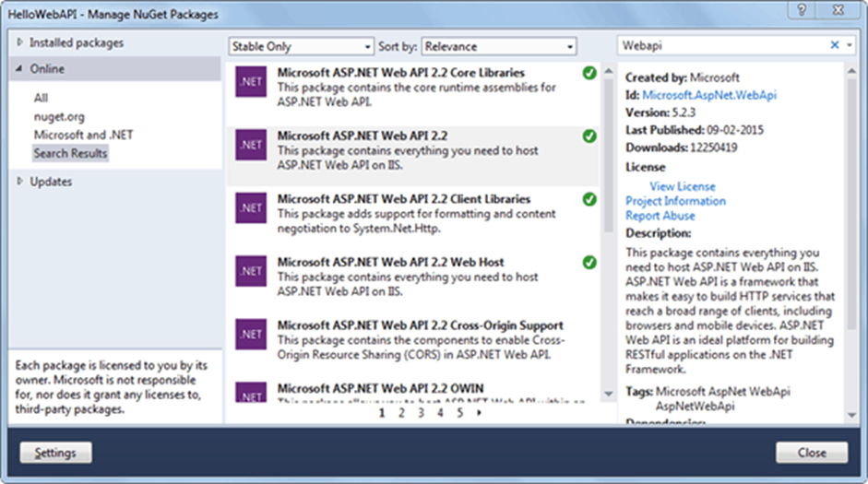Screen dimensions: 868x484
Task: Click .NET icon of Web API 2.2 Core Libraries
Action: pos(251,81)
